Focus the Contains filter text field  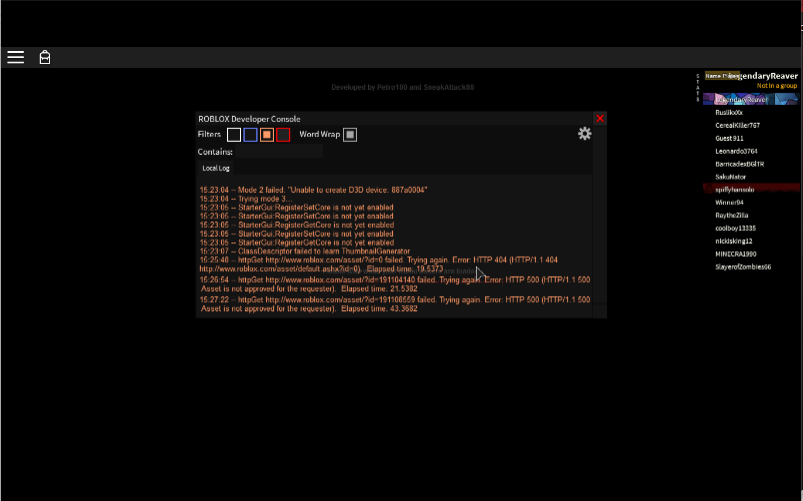point(279,152)
